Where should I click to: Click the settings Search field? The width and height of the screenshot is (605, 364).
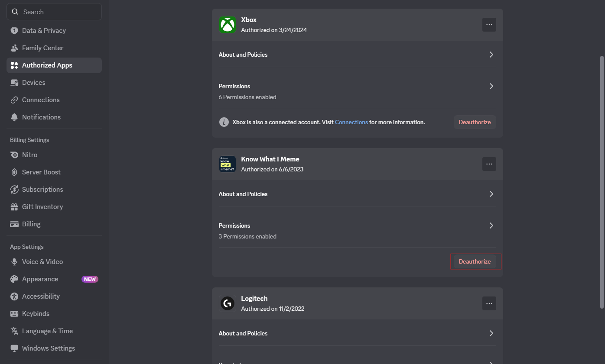[x=54, y=12]
